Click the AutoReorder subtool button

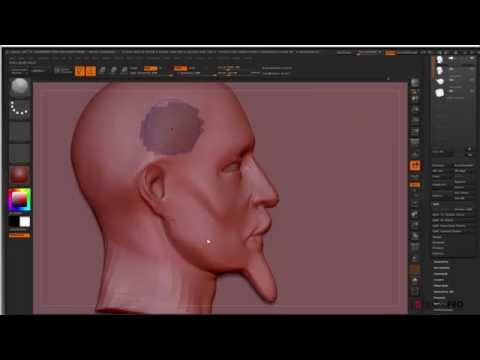pyautogui.click(x=464, y=165)
